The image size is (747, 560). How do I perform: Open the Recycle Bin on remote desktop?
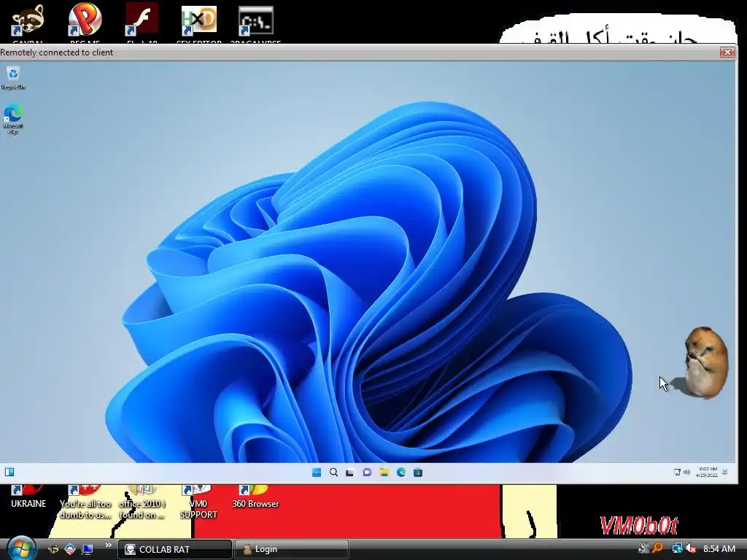[13, 77]
